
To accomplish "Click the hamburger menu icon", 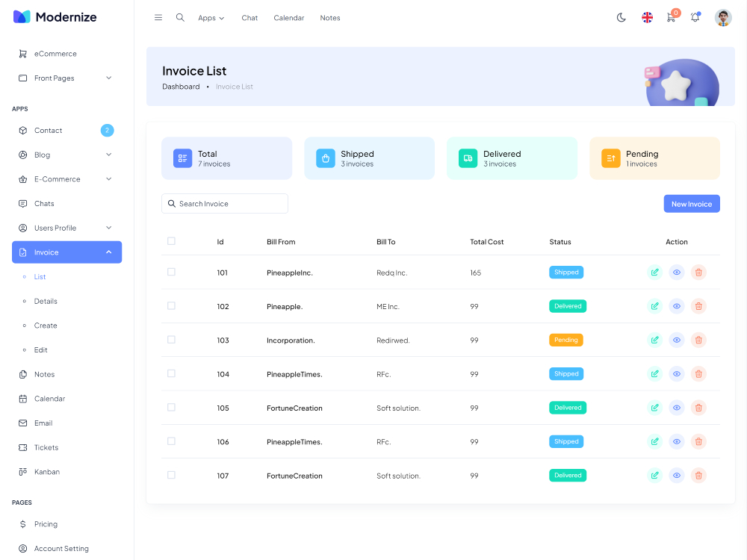I will click(x=158, y=18).
